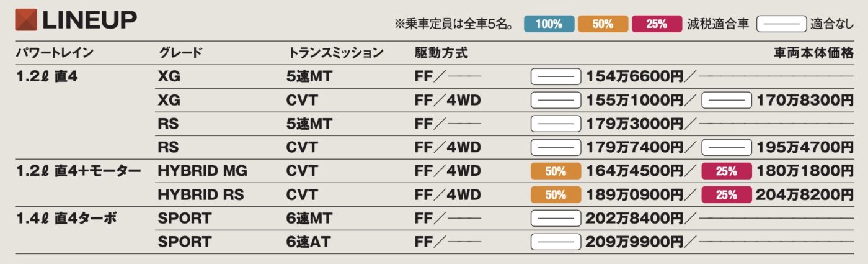Click the crimson 25% badge in the legend
The width and height of the screenshot is (868, 264).
[656, 24]
